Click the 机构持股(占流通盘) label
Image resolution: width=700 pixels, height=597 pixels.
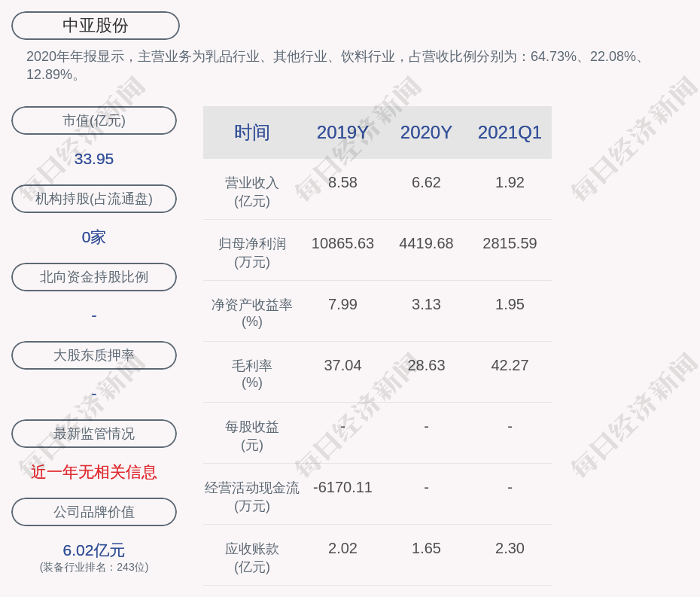(x=94, y=199)
